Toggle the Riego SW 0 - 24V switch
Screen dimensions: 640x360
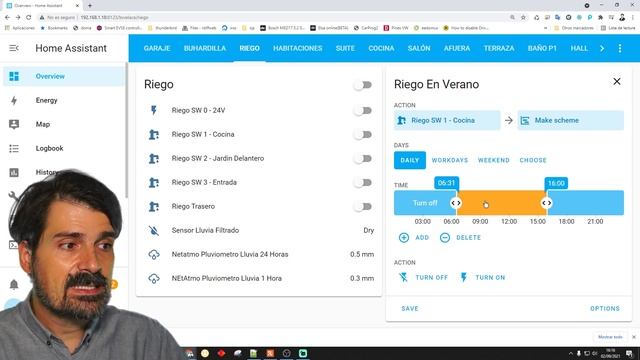coord(363,111)
